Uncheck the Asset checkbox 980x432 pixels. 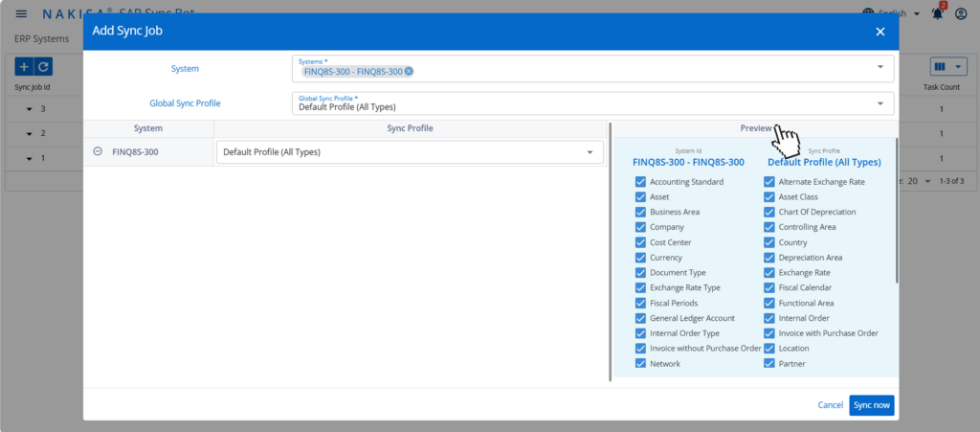point(640,197)
